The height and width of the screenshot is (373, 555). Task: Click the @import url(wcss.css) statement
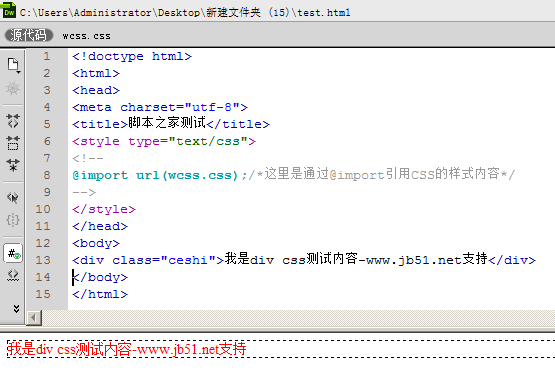point(159,175)
